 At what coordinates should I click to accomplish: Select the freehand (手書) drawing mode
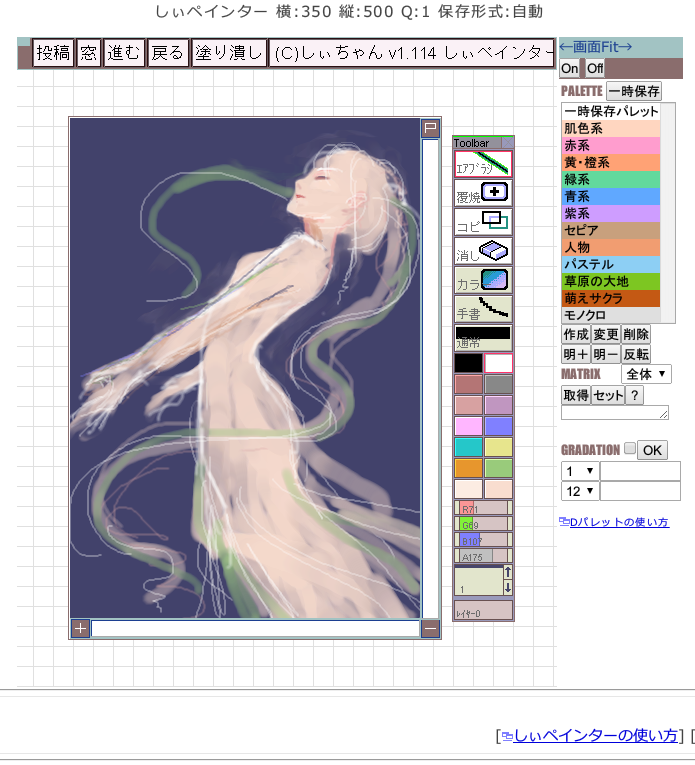click(x=483, y=309)
